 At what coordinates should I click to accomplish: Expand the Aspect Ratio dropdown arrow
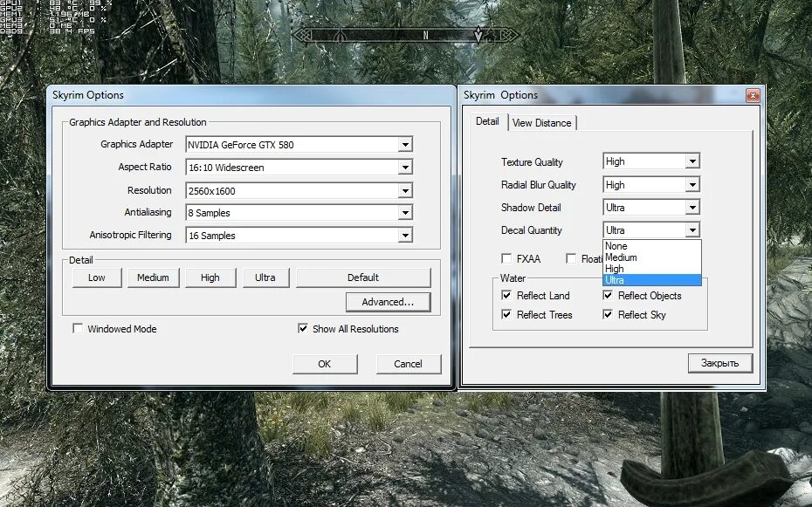coord(405,167)
